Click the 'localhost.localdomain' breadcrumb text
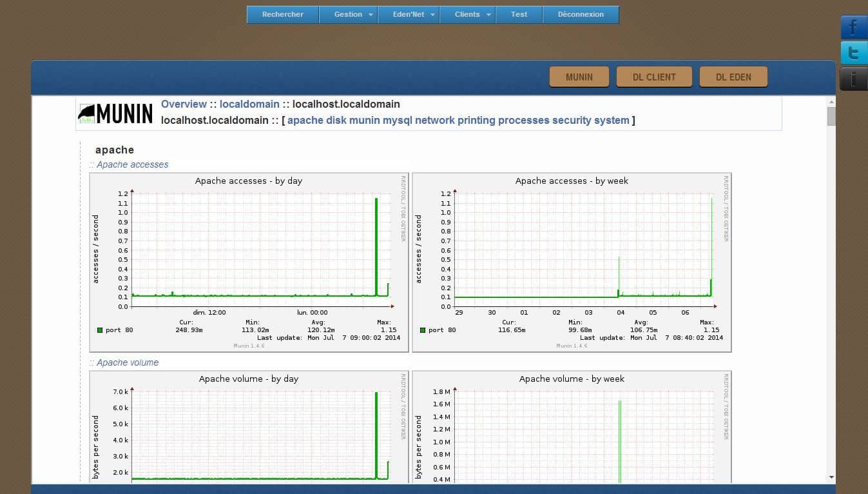The height and width of the screenshot is (494, 868). 346,104
